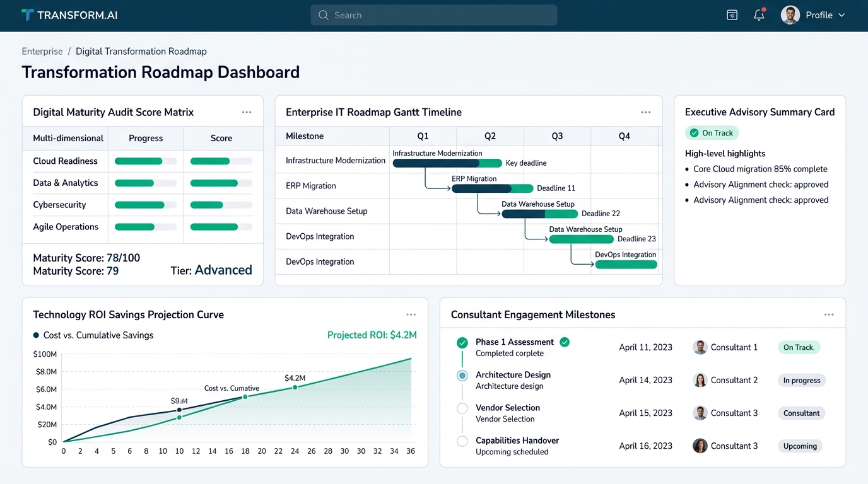Viewport: 868px width, 484px height.
Task: Select the completed Phase 1 Assessment checkmark
Action: tap(462, 343)
